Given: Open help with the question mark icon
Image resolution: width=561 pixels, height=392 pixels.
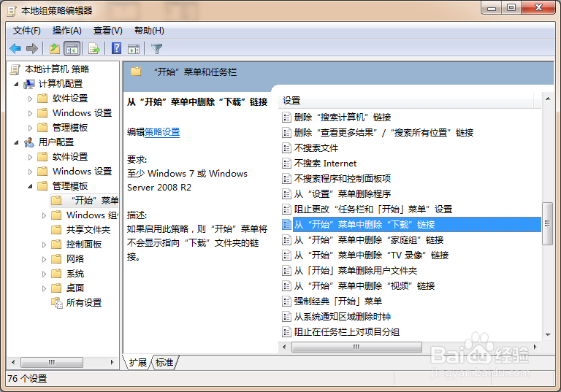Looking at the screenshot, I should coord(116,48).
